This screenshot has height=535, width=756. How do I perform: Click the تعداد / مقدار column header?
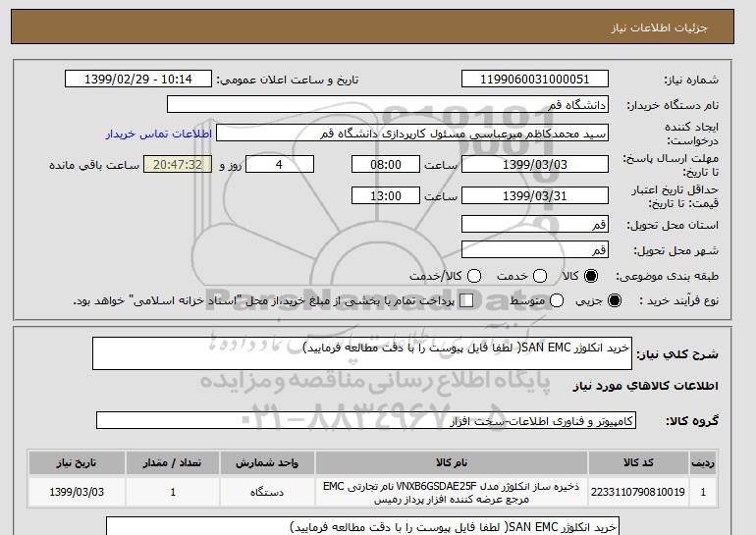coord(173,462)
